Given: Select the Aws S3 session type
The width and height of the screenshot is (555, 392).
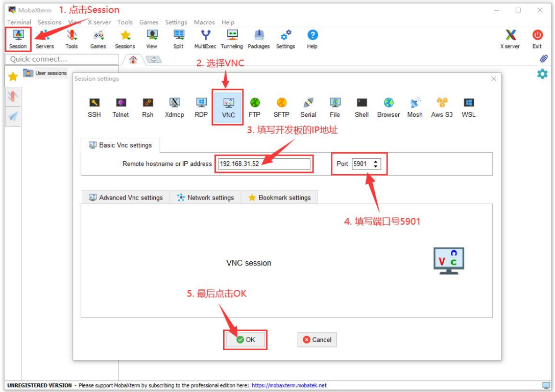Looking at the screenshot, I should pyautogui.click(x=442, y=108).
